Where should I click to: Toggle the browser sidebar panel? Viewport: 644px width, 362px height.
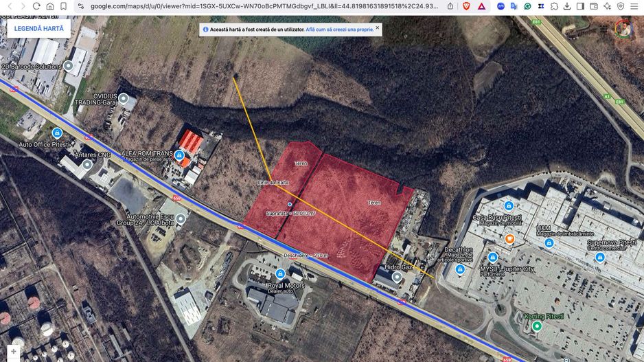click(x=580, y=6)
